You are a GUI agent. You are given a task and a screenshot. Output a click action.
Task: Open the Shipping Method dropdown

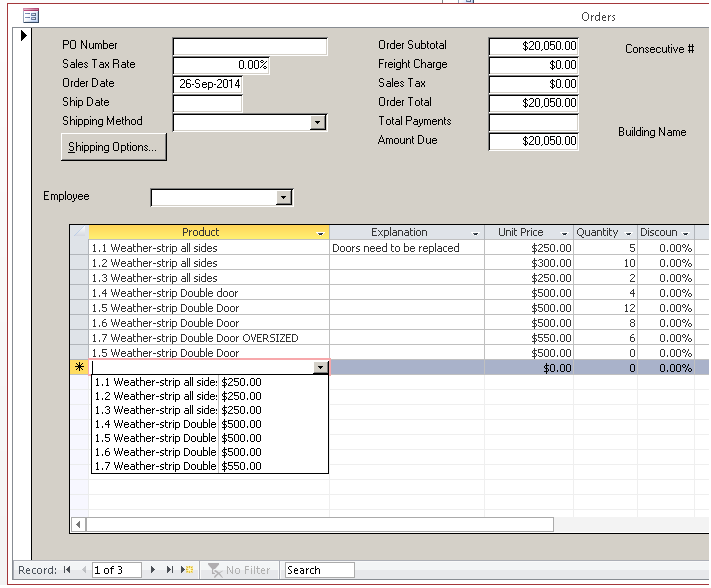(318, 122)
